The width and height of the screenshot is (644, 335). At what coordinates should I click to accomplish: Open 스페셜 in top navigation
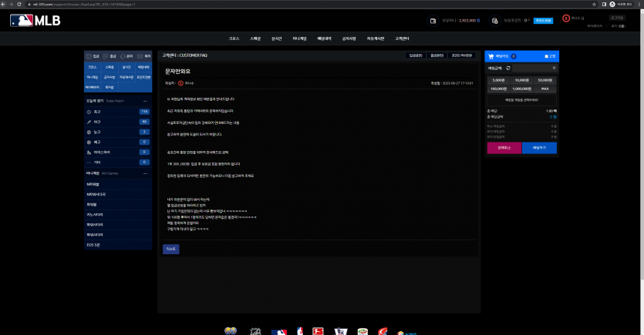click(255, 39)
